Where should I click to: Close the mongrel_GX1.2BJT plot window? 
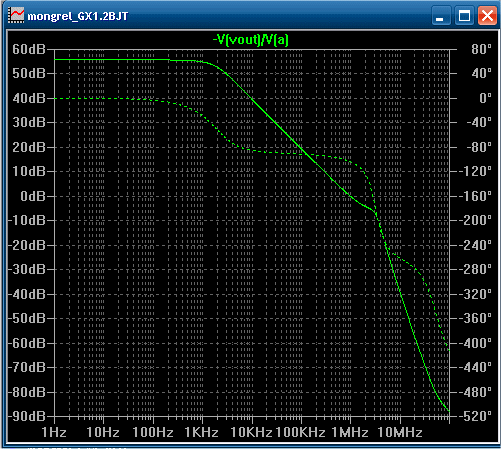click(x=487, y=16)
